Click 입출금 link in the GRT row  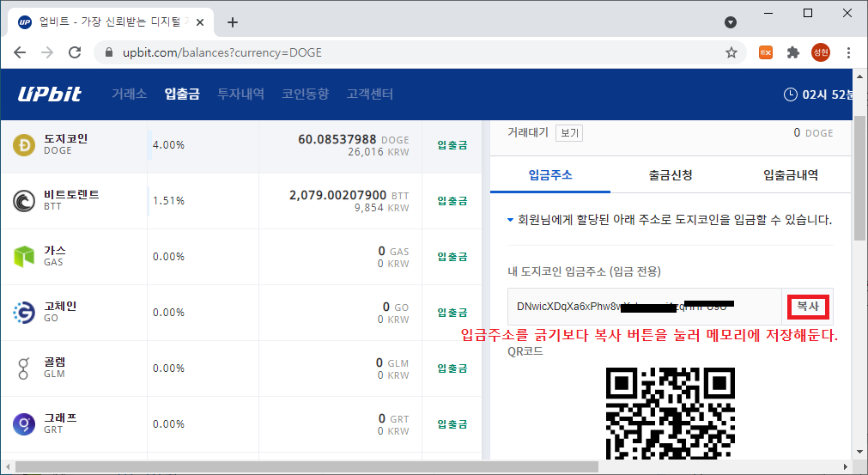(452, 424)
